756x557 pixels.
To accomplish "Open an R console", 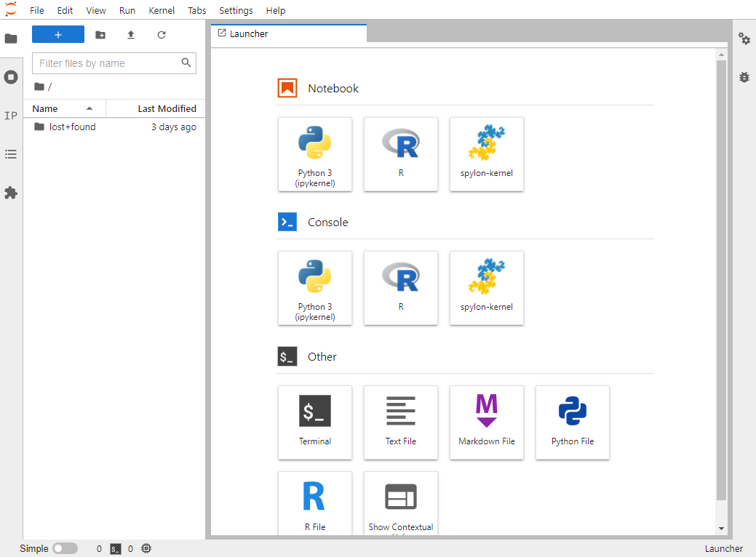I will pos(401,288).
